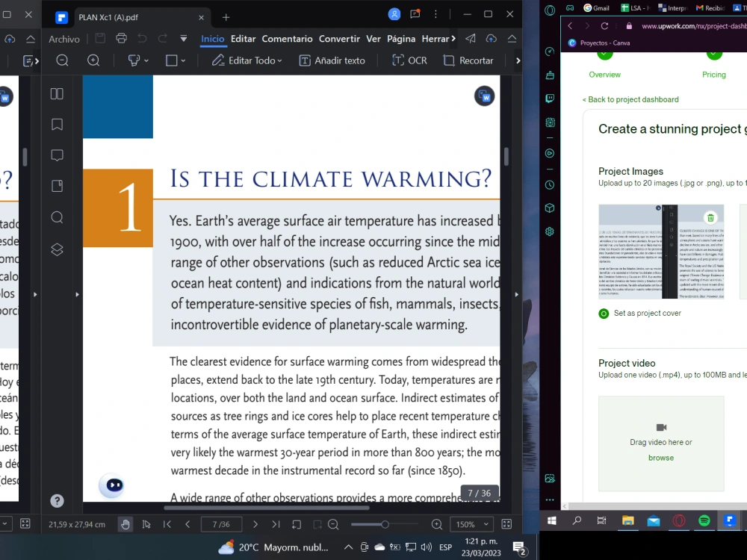Click the rotate page icon in status bar

pos(297,525)
